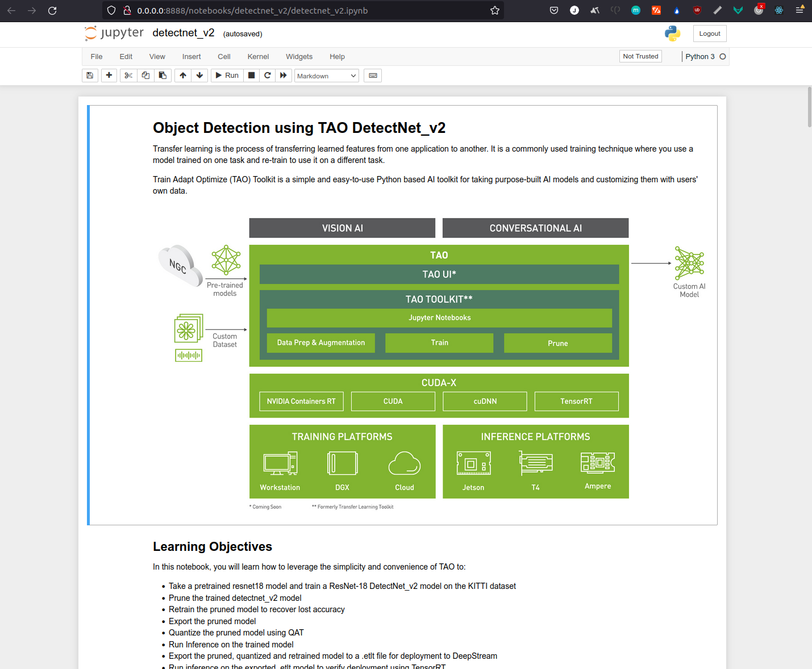This screenshot has height=669, width=812.
Task: Click the Python 3 kernel name
Action: [x=700, y=57]
